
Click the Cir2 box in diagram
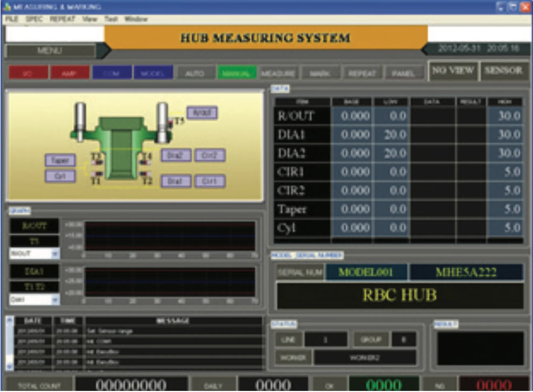click(210, 155)
